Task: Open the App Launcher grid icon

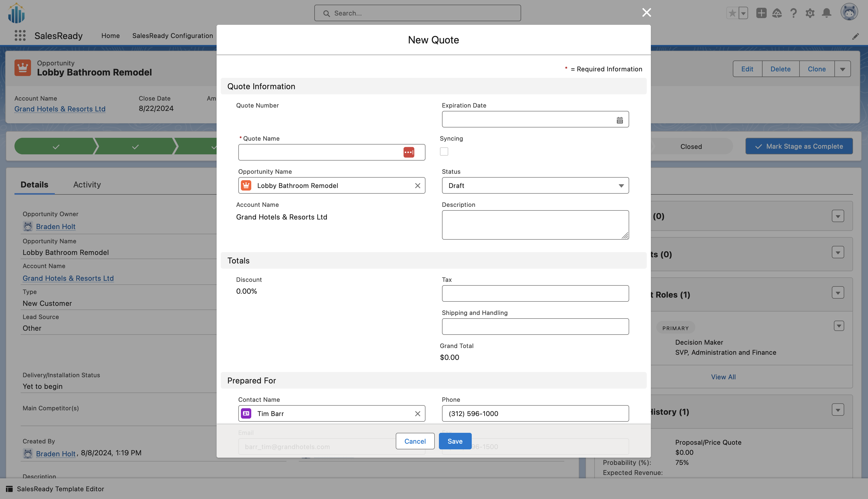Action: 20,36
